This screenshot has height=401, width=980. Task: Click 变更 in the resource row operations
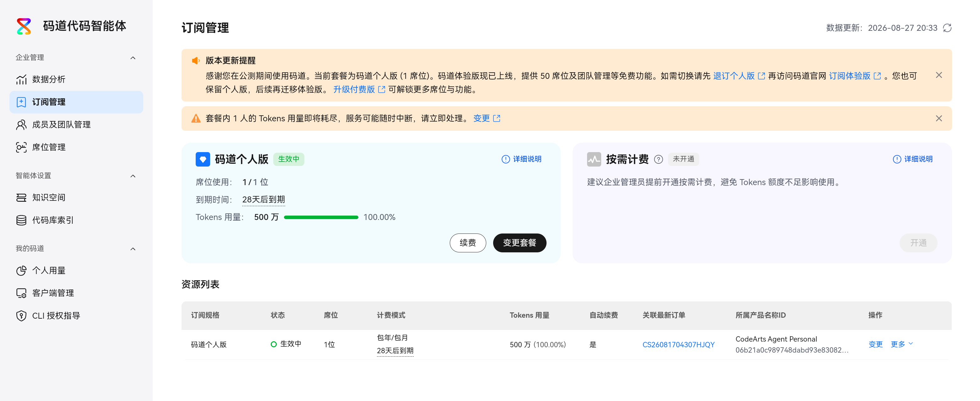875,344
